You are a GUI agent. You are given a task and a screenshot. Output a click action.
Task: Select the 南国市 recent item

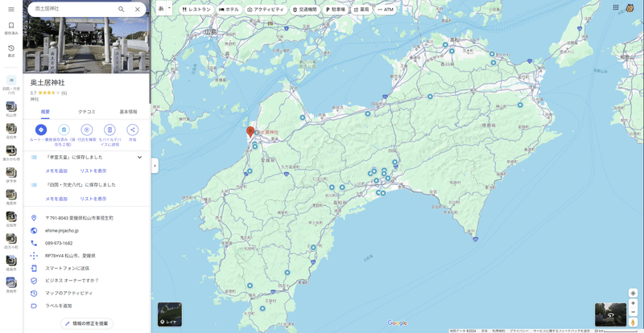(x=11, y=197)
